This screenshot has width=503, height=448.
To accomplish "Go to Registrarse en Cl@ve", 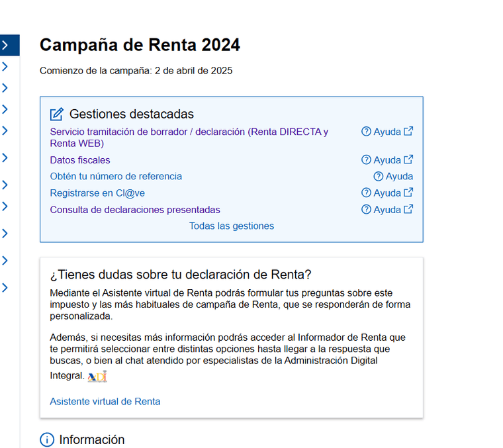I will coord(97,193).
